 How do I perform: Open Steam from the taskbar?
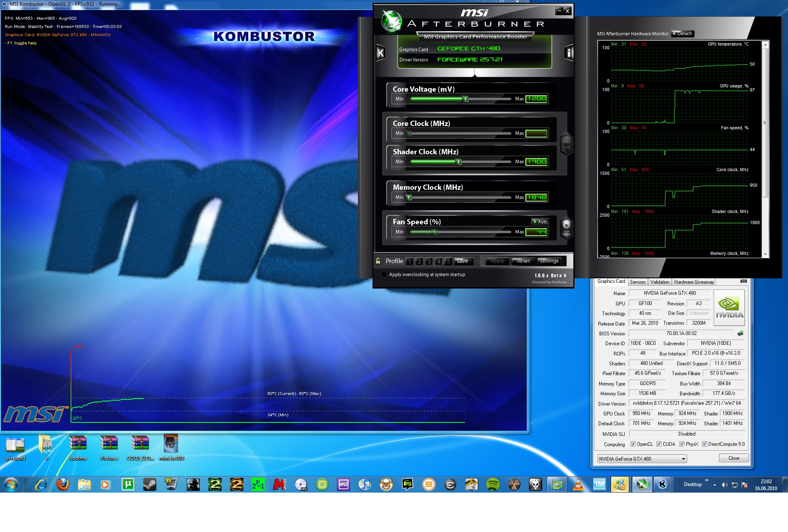click(149, 485)
